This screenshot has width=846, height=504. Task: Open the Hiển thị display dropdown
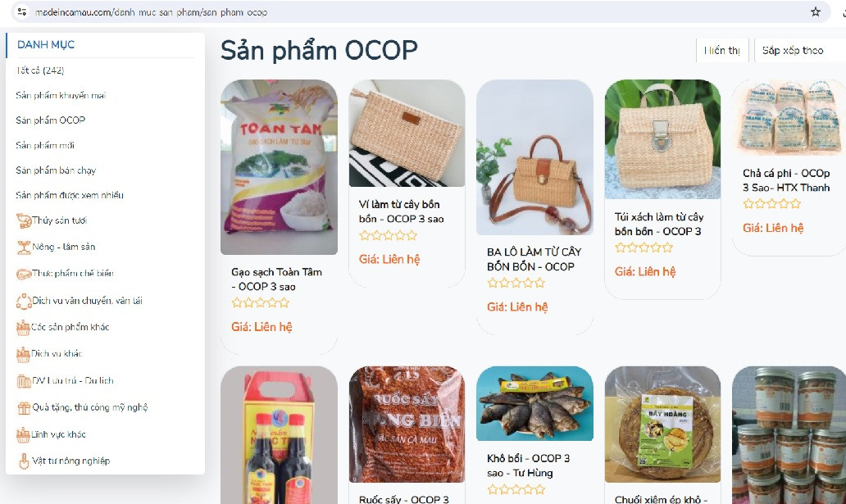(722, 51)
